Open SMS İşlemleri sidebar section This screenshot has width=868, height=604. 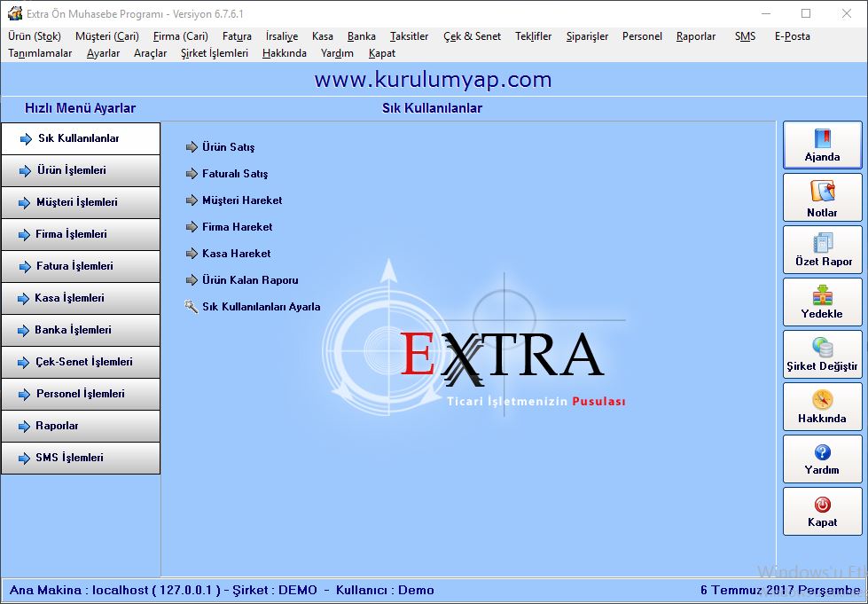[81, 458]
